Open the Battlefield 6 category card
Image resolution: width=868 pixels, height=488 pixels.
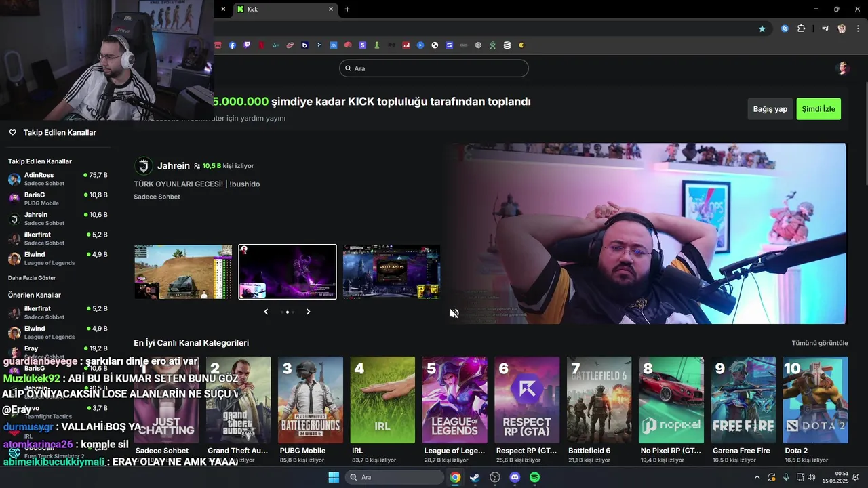(x=599, y=400)
